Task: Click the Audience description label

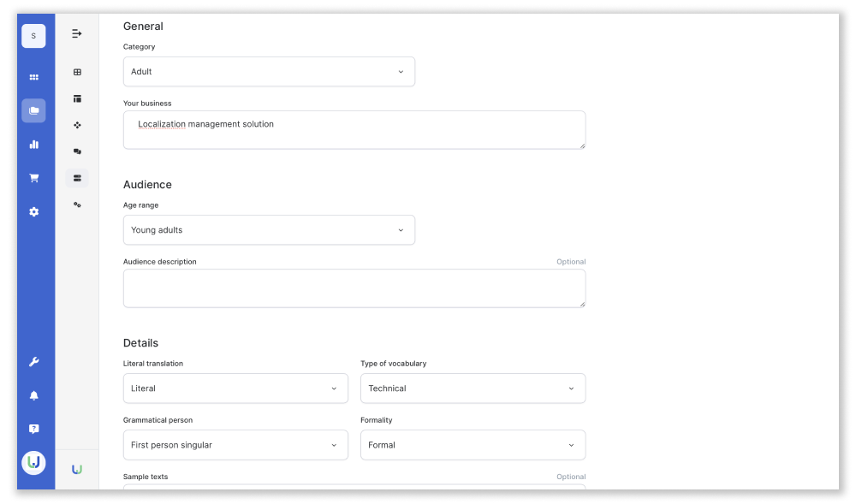Action: [160, 262]
